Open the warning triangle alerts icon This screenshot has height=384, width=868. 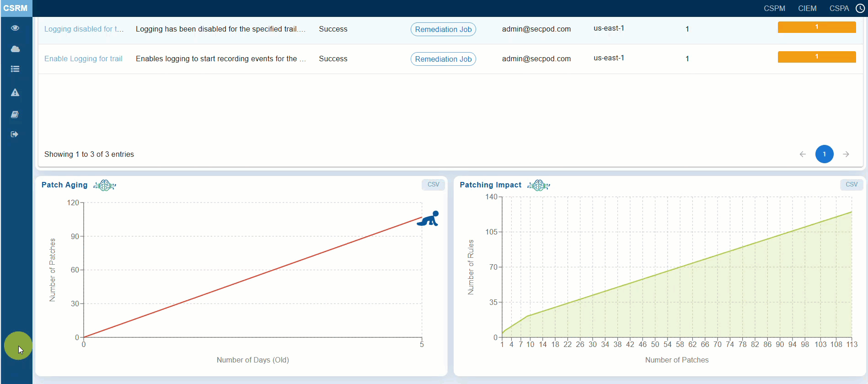point(15,92)
